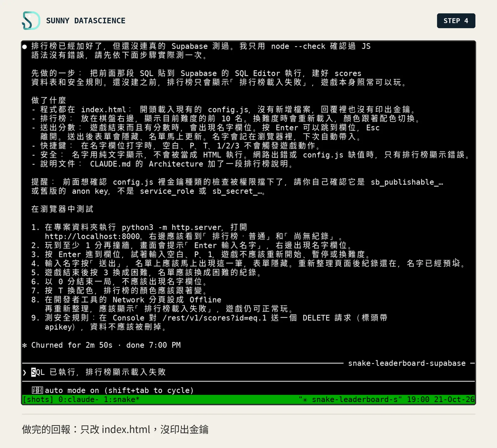The image size is (497, 448).
Task: Click the prompt chevron before the SQL input
Action: click(x=25, y=372)
